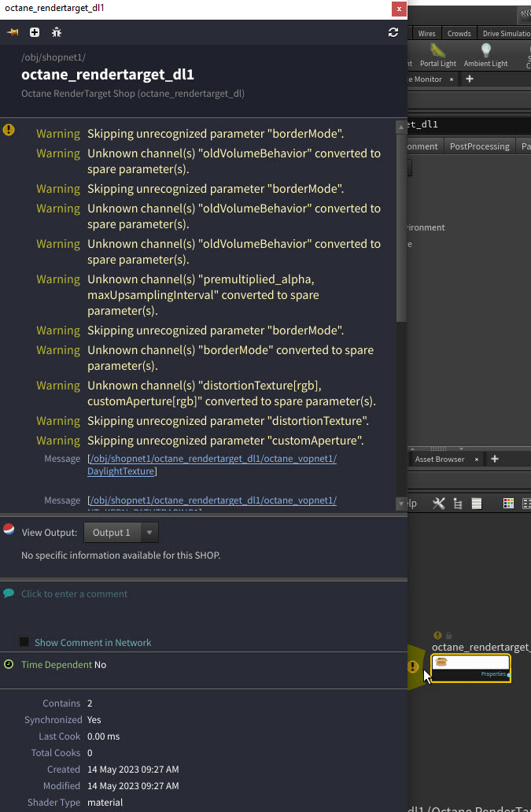
Task: Click the node name field showing et_dl1
Action: pyautogui.click(x=469, y=124)
